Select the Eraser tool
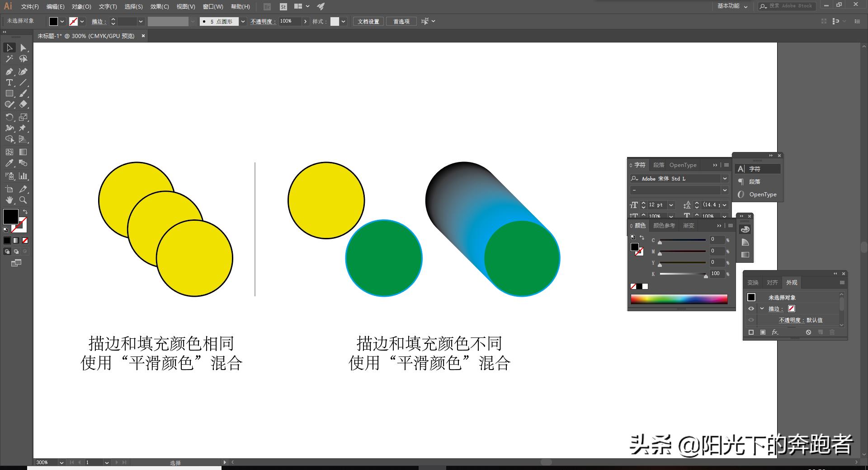 tap(23, 104)
